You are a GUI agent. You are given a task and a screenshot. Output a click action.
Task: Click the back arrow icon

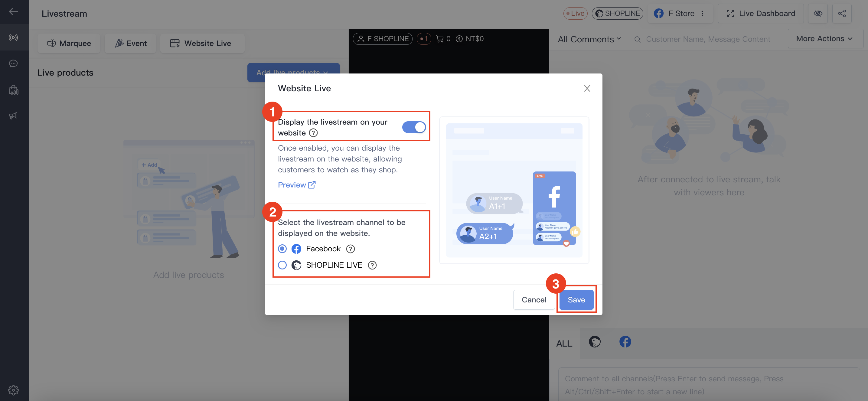[x=14, y=12]
